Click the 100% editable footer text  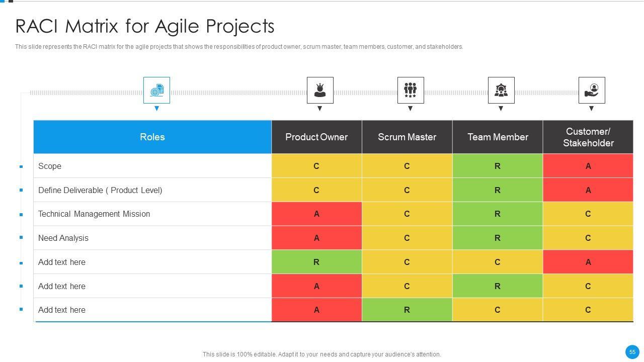[x=321, y=354]
